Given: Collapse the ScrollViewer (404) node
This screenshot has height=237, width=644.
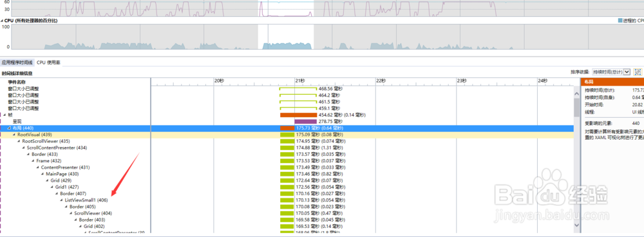Looking at the screenshot, I should point(71,213).
